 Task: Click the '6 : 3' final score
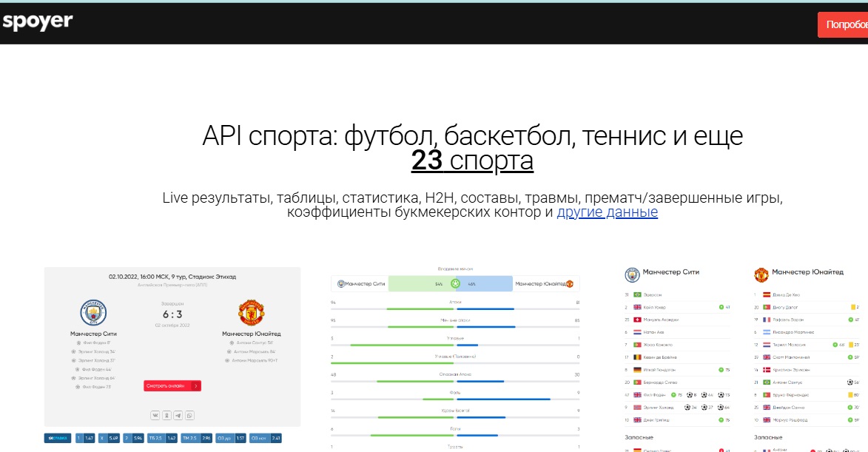(x=172, y=314)
